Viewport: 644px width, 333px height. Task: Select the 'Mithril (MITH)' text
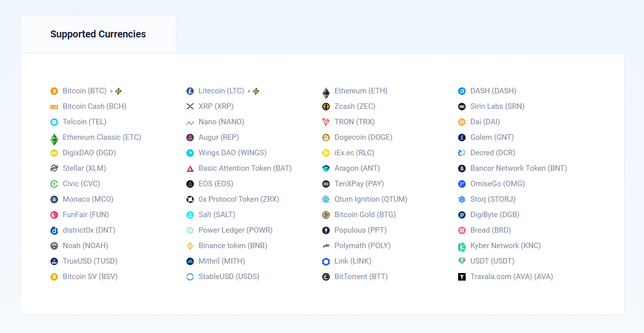click(221, 261)
